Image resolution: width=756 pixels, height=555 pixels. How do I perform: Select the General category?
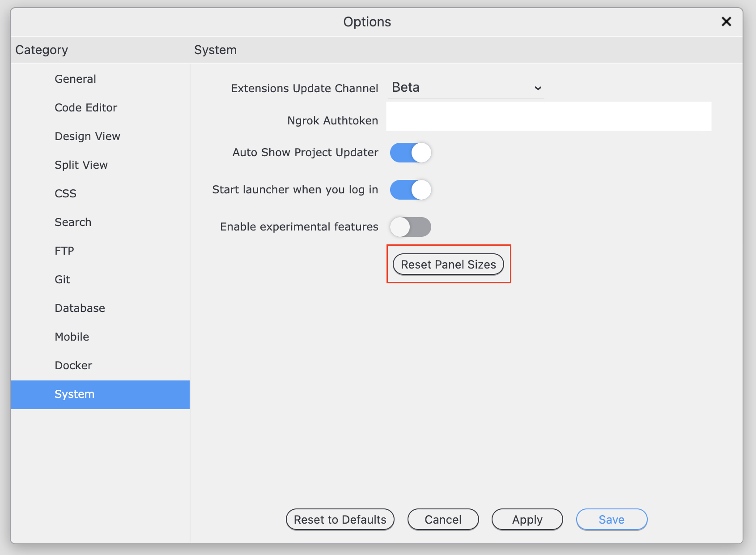point(75,79)
